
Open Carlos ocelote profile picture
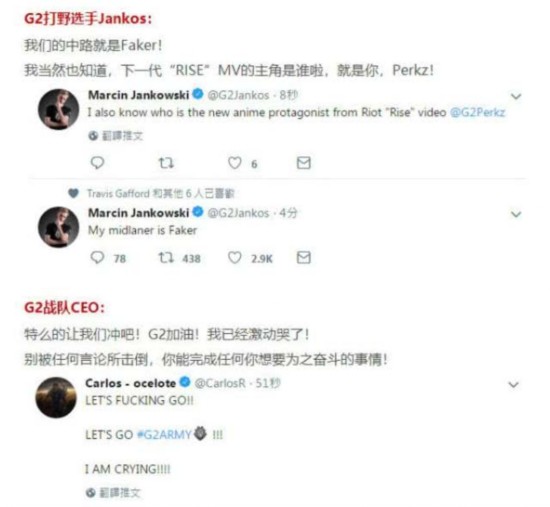point(56,397)
